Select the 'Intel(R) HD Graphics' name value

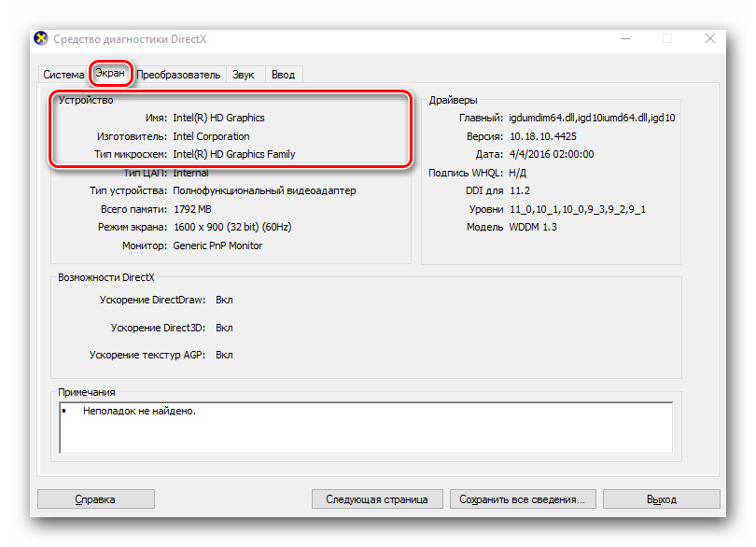click(219, 118)
